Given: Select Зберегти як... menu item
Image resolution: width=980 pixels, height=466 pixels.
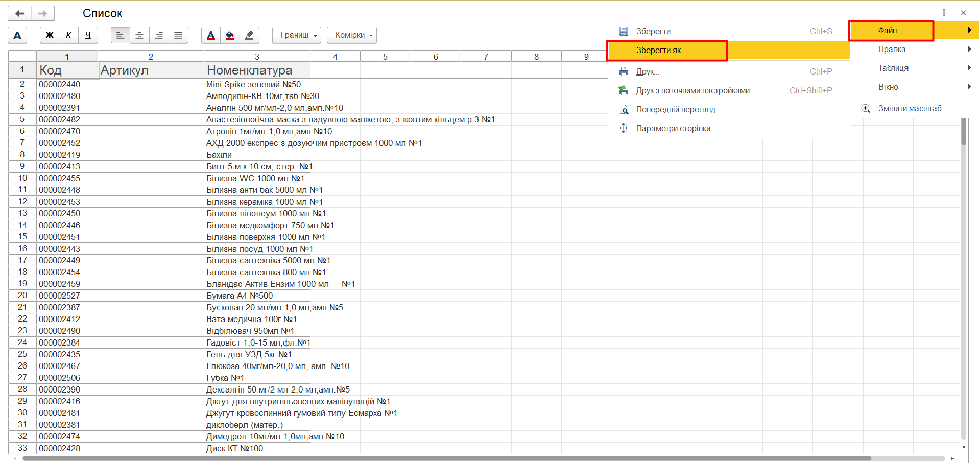Looking at the screenshot, I should 661,51.
